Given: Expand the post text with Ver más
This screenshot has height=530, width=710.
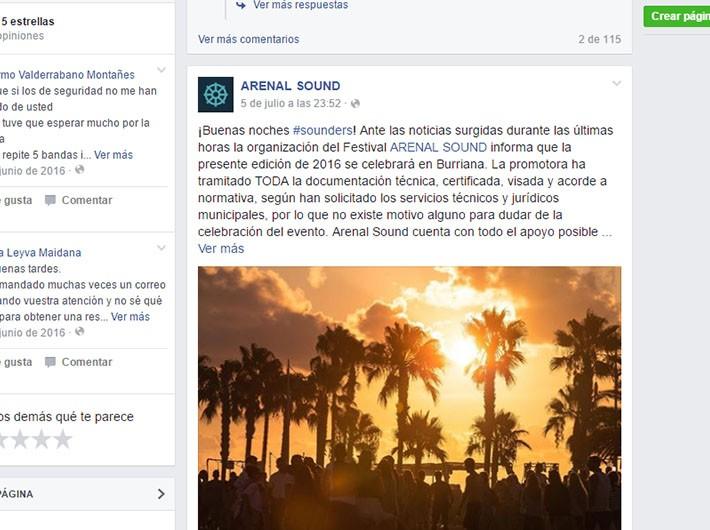Looking at the screenshot, I should click(x=221, y=249).
